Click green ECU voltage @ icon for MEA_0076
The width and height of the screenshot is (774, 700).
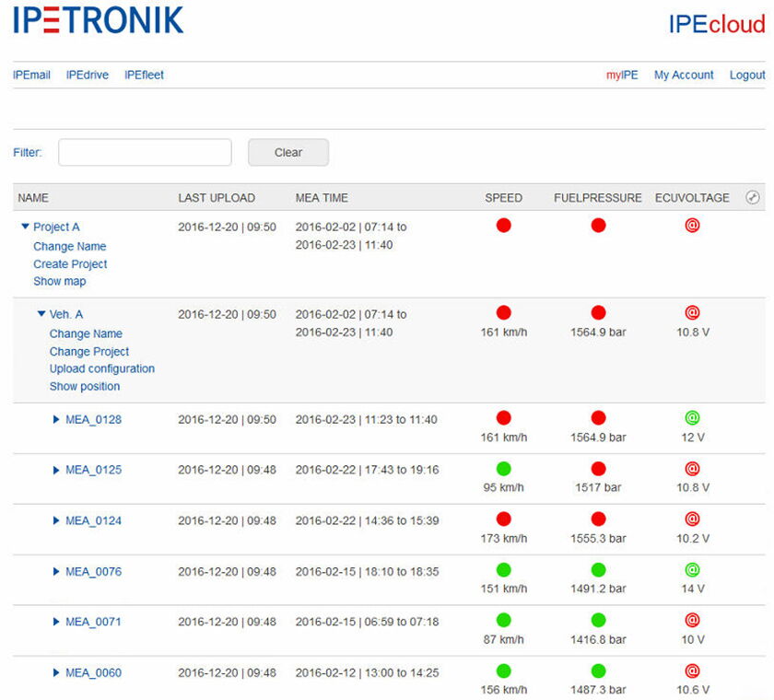point(693,570)
